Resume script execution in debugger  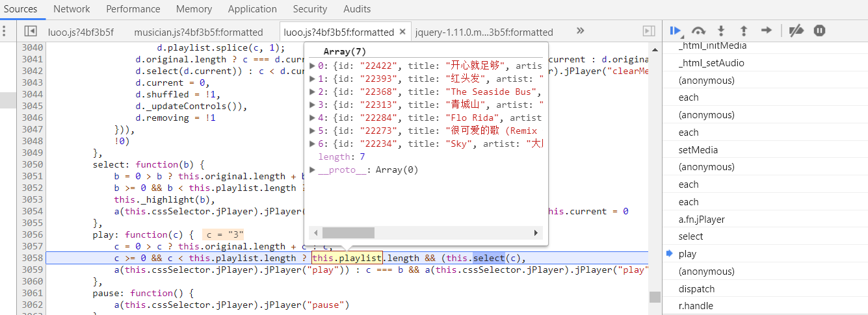click(676, 31)
